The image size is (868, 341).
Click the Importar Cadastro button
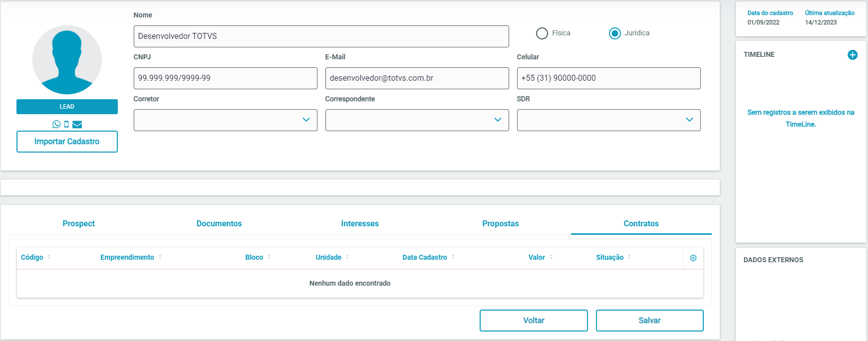[x=67, y=142]
